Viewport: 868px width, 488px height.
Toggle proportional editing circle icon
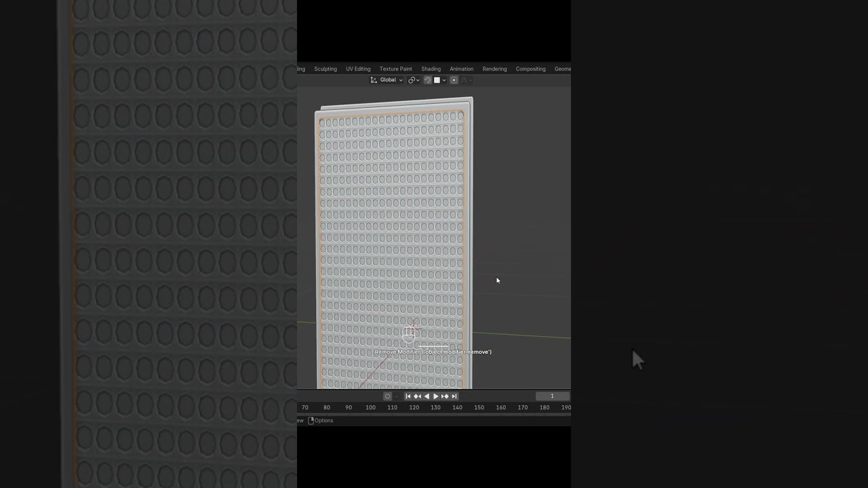tap(454, 80)
